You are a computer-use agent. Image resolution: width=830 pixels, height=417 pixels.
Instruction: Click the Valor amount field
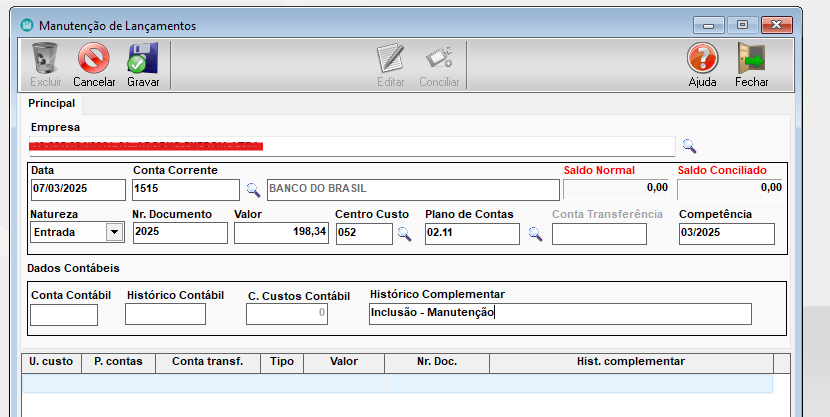coord(280,233)
